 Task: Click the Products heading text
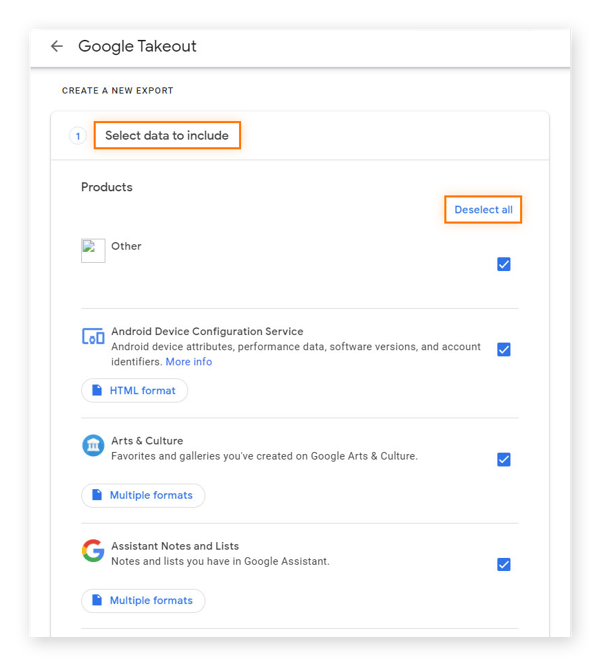pos(107,187)
